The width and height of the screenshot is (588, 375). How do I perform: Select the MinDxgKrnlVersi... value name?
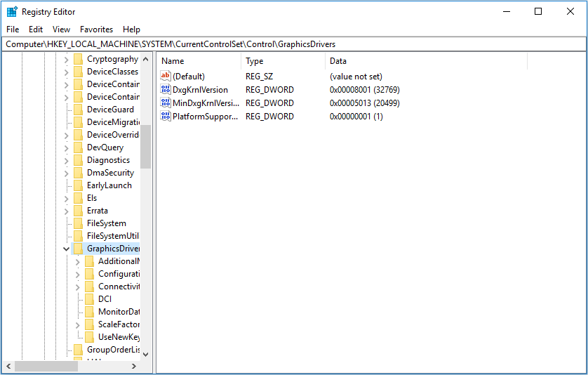coord(206,103)
